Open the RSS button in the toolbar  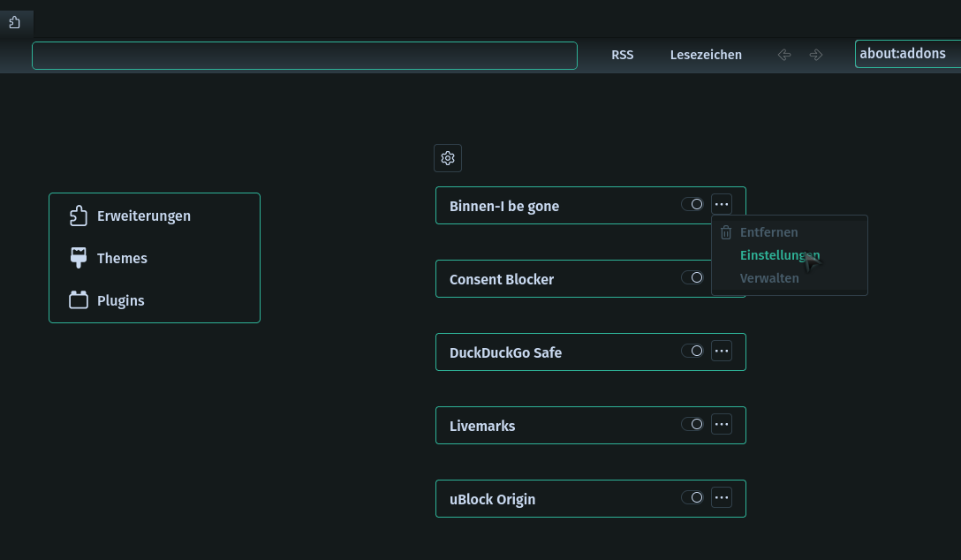click(623, 55)
